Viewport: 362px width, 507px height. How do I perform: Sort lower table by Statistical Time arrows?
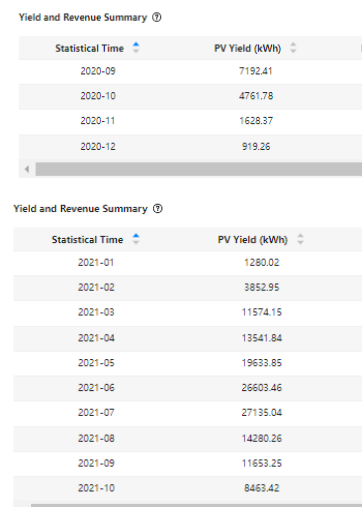point(136,239)
